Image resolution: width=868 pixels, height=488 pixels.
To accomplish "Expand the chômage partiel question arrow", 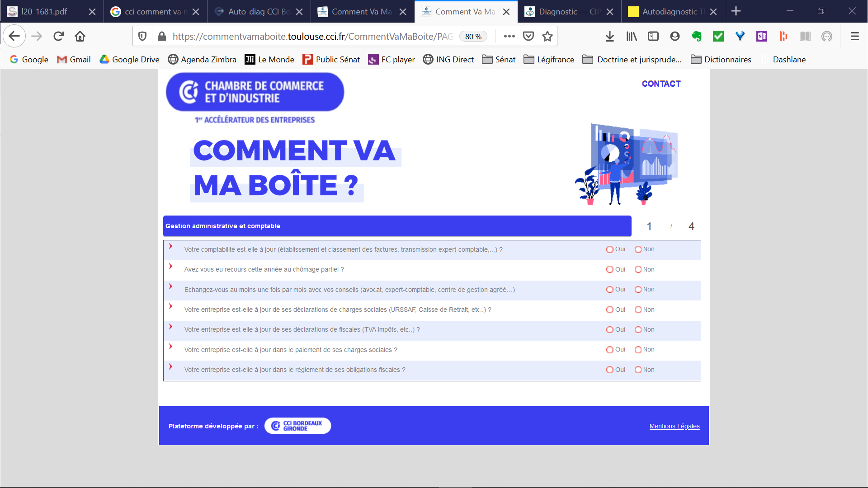I will click(171, 266).
